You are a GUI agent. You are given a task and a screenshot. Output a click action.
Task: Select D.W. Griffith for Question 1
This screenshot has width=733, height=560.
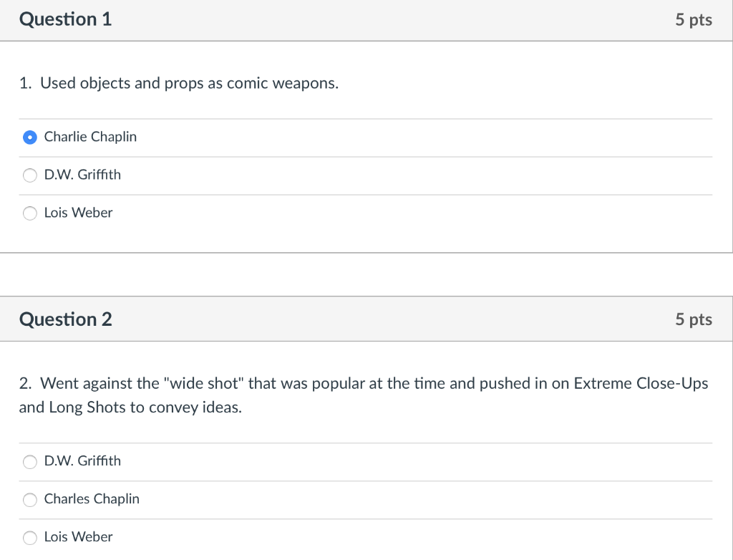30,175
